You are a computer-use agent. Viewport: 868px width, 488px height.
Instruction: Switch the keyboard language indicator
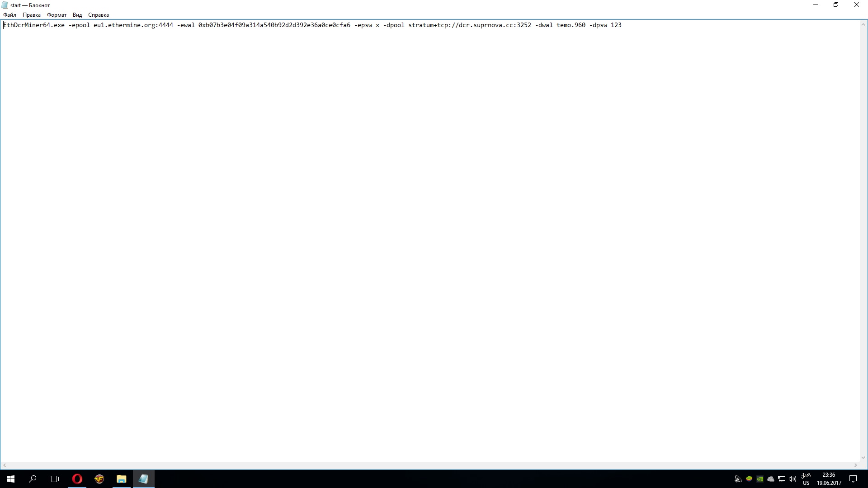tap(806, 479)
